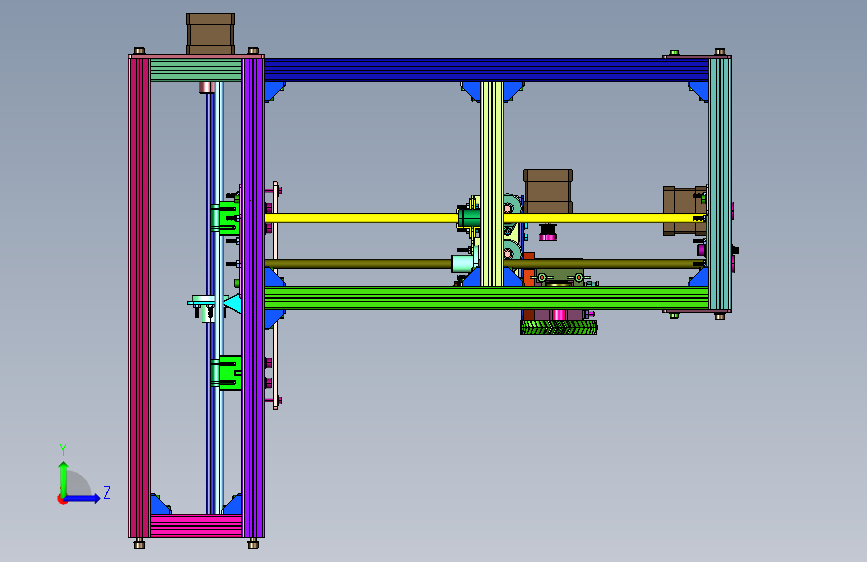867x562 pixels.
Task: Select the crimson vertical profile on far left
Action: pos(139,298)
